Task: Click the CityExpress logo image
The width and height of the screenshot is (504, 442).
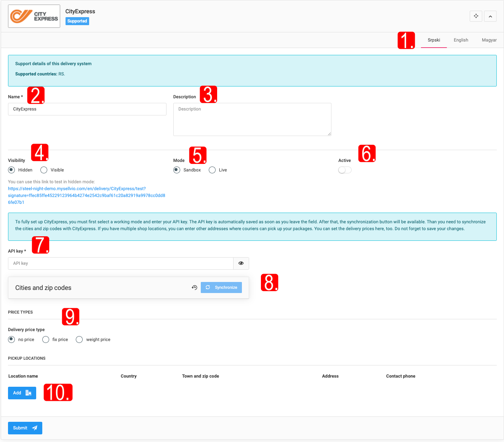Action: [34, 16]
